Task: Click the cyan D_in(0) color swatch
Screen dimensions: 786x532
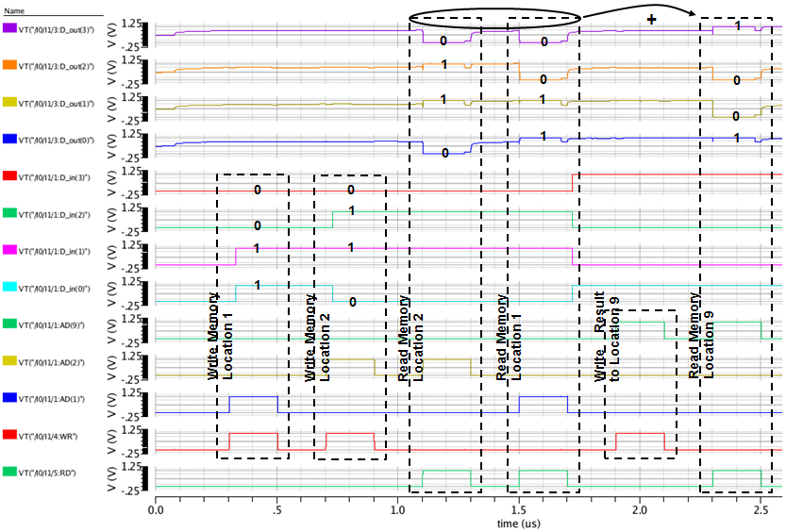Action: 11,287
